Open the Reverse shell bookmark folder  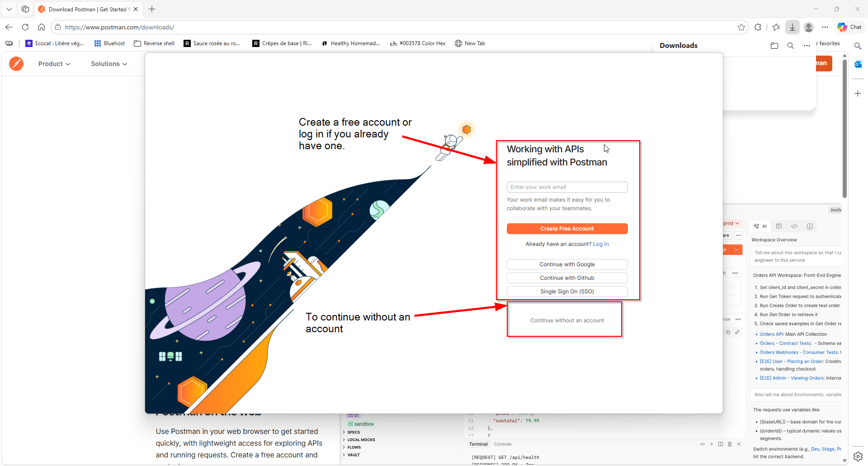pyautogui.click(x=154, y=43)
